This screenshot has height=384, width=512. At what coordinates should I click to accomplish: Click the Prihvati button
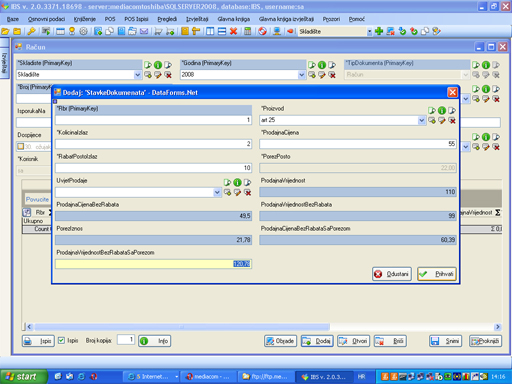click(437, 274)
